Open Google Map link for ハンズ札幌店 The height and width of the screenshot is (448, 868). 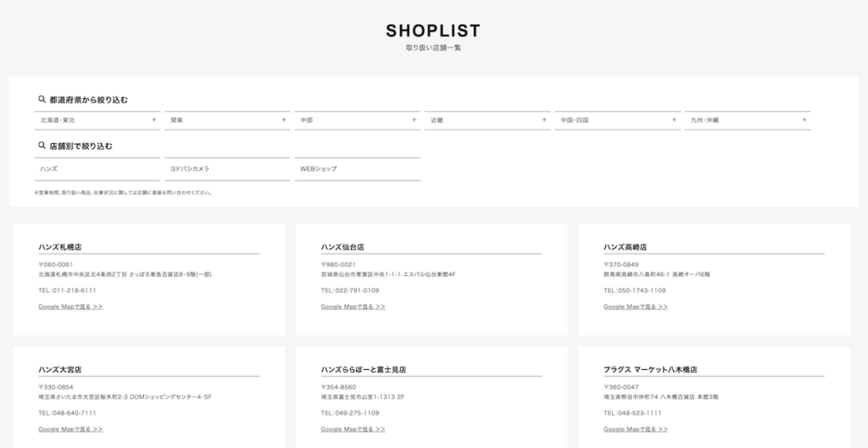70,307
